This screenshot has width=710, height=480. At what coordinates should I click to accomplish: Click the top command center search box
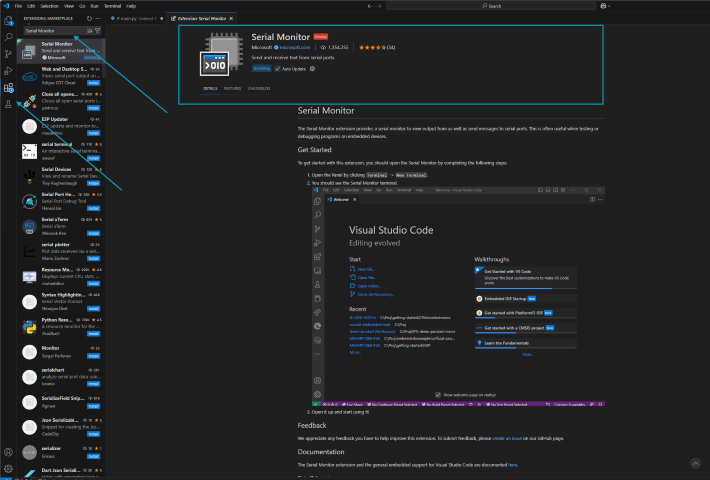(491, 6)
